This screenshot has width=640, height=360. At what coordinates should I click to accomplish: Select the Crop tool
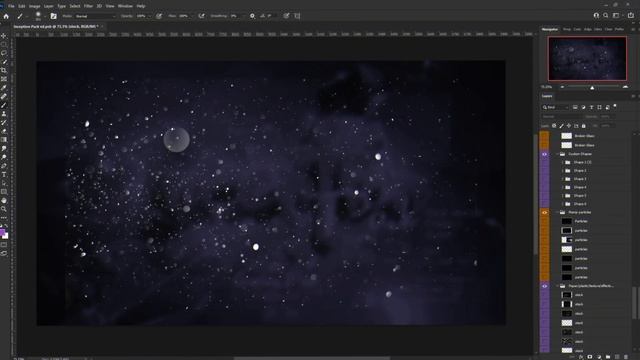point(4,70)
